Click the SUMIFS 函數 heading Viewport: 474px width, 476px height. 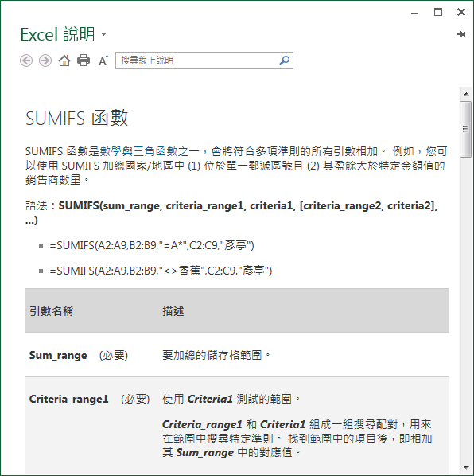tap(76, 118)
